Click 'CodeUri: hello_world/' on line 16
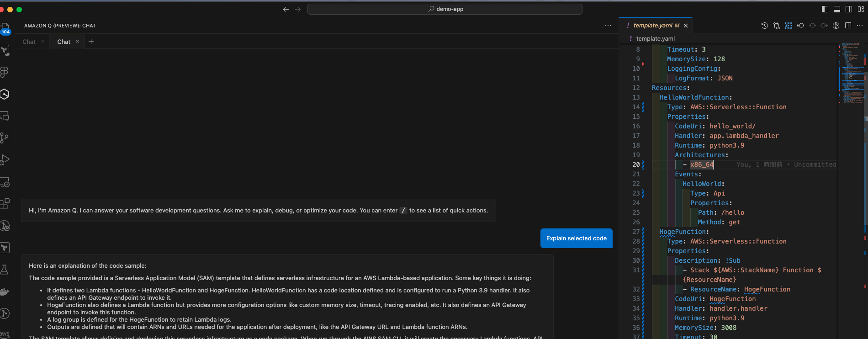 point(715,126)
